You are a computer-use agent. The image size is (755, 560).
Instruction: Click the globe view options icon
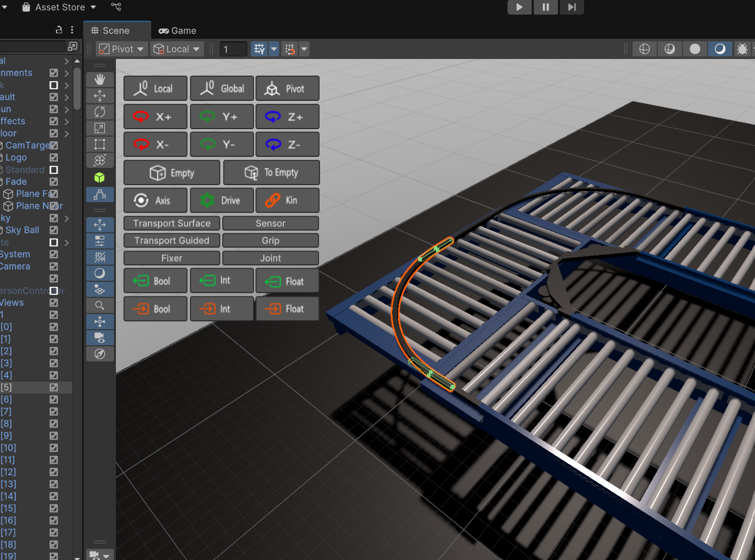645,49
